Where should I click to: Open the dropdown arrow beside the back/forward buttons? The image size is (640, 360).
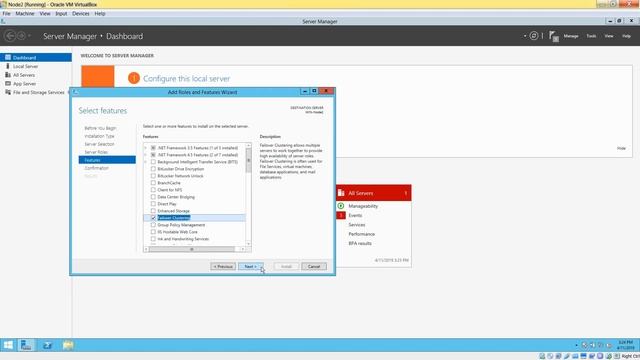pos(29,36)
